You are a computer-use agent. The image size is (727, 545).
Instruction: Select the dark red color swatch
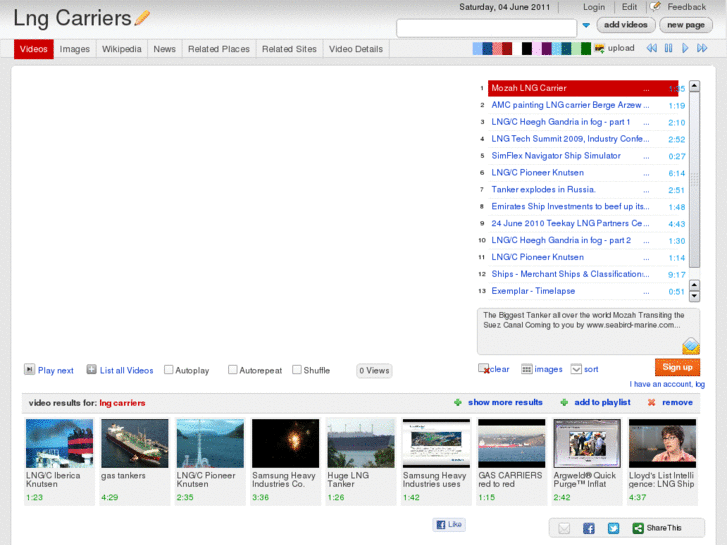coord(507,48)
